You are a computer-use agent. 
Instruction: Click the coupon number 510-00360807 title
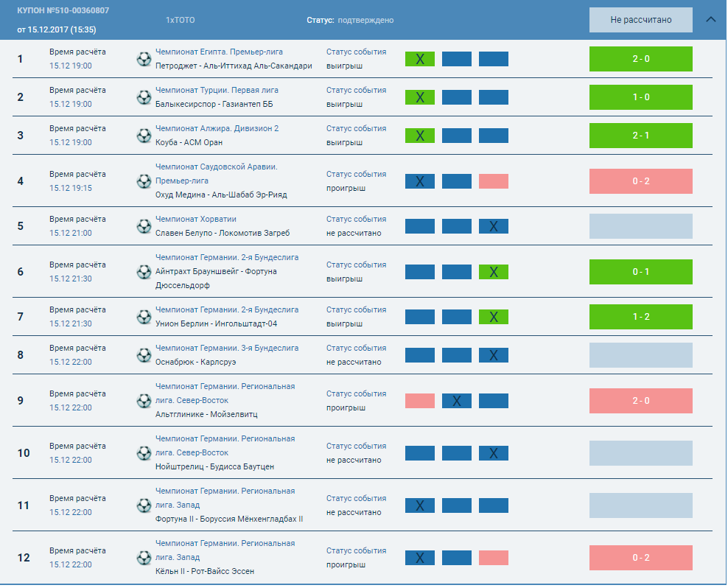point(63,12)
